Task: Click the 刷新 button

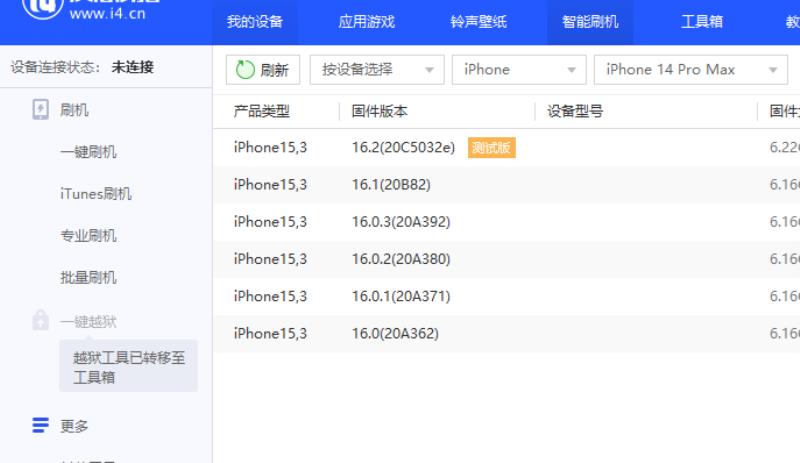Action: [263, 70]
